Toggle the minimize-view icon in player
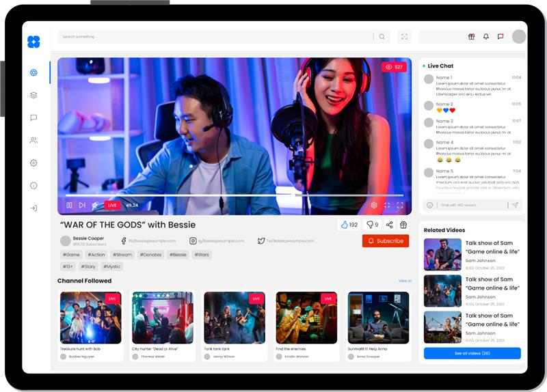The height and width of the screenshot is (392, 547). [387, 206]
